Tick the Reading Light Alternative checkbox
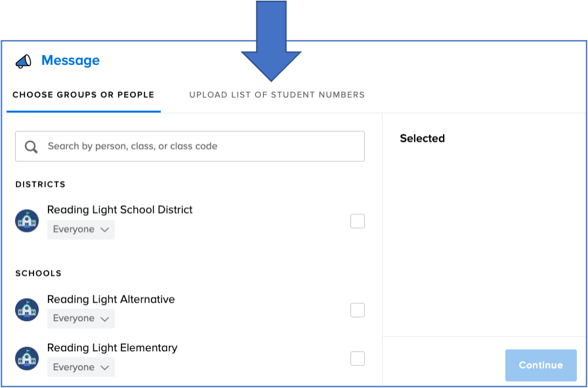The image size is (588, 388). [x=358, y=310]
